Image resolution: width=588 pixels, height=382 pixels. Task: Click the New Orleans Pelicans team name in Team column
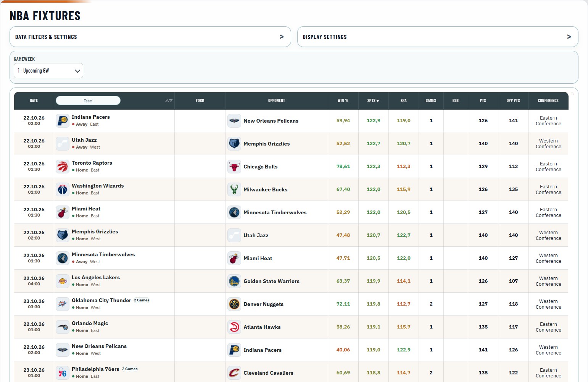pos(99,346)
